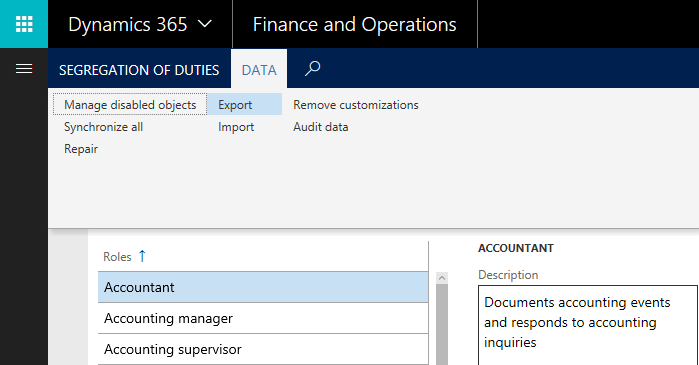The height and width of the screenshot is (365, 699).
Task: Toggle the hamburger navigation pane
Action: click(x=24, y=69)
